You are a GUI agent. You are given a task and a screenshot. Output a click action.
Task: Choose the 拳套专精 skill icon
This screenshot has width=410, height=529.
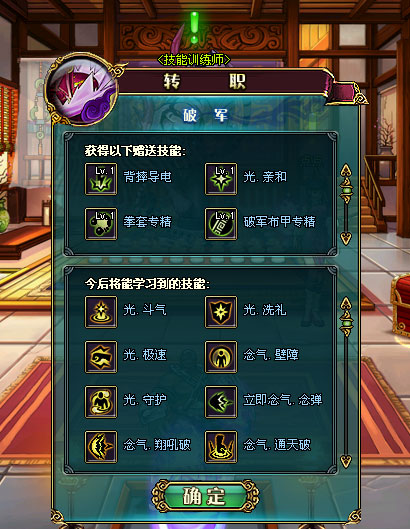[101, 224]
